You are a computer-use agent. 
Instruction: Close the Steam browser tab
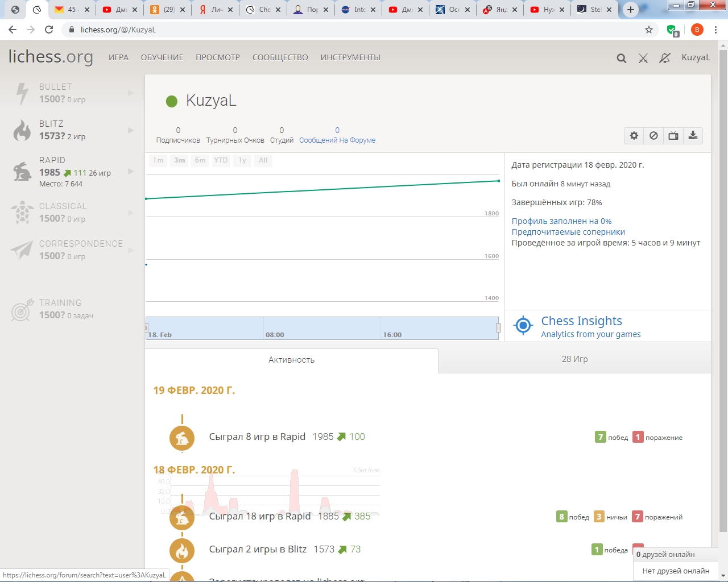[609, 10]
